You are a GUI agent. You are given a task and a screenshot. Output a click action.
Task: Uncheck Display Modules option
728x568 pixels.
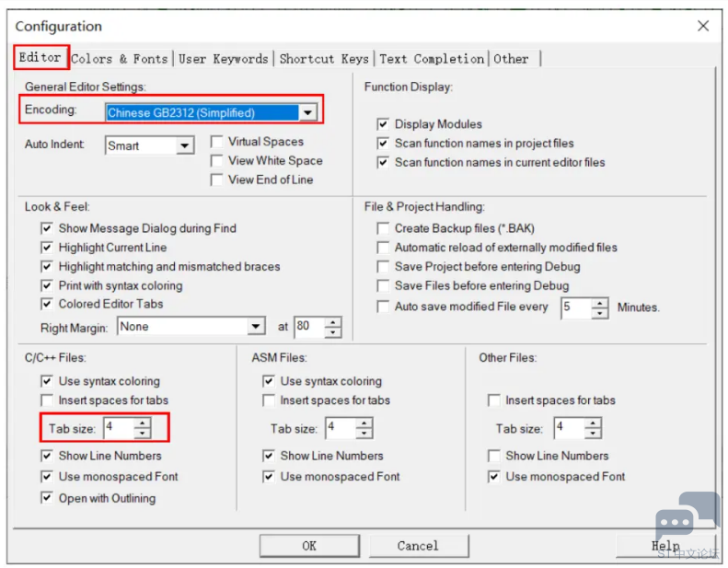click(x=383, y=124)
